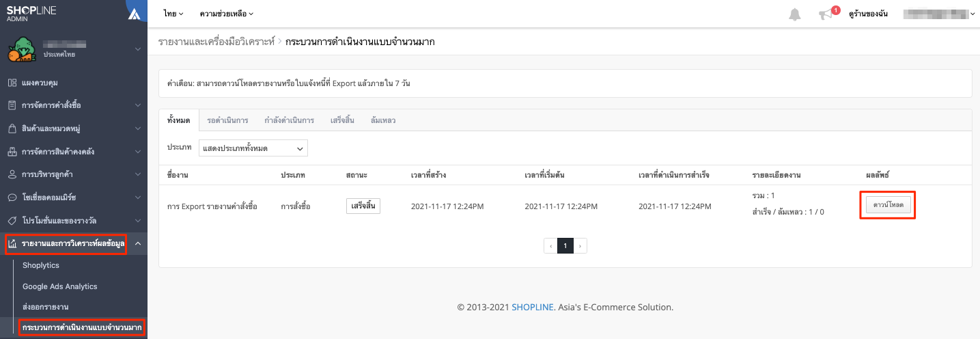Expand การบริหารลูกค้า sidebar menu
The height and width of the screenshot is (339, 980).
[x=137, y=175]
